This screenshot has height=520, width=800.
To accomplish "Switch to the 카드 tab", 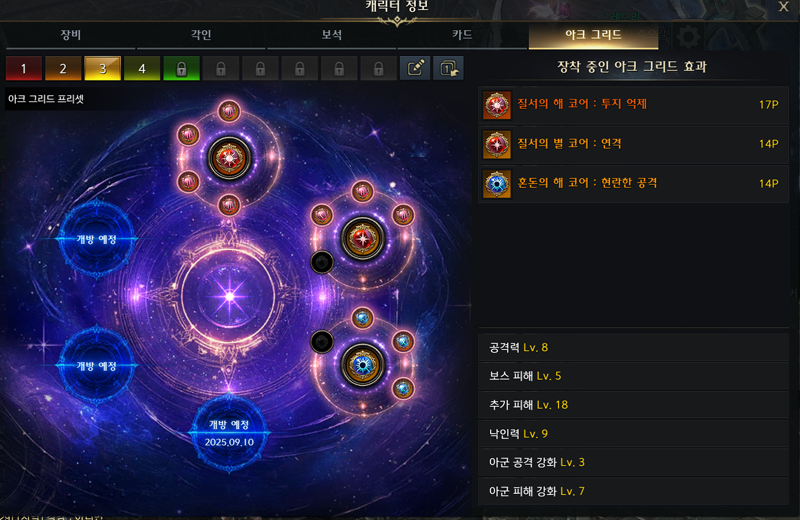I will [462, 35].
